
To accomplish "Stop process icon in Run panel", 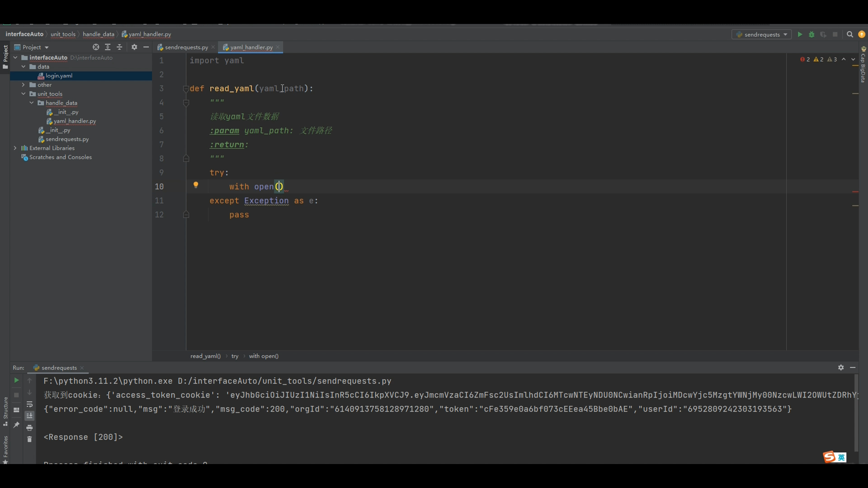I will 16,395.
